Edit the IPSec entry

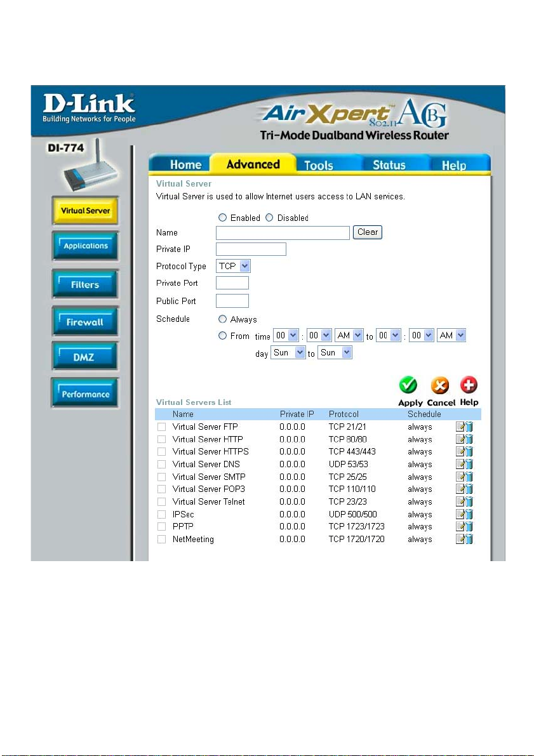(x=460, y=514)
